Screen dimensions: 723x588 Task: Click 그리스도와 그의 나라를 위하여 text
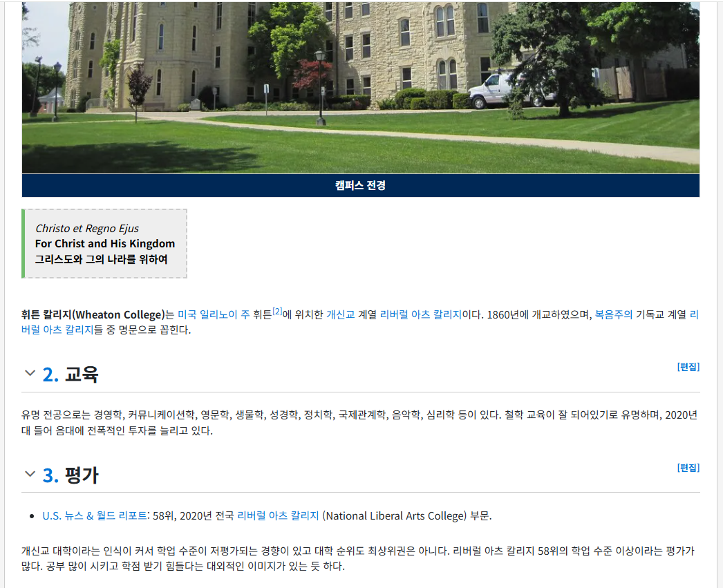click(x=102, y=259)
